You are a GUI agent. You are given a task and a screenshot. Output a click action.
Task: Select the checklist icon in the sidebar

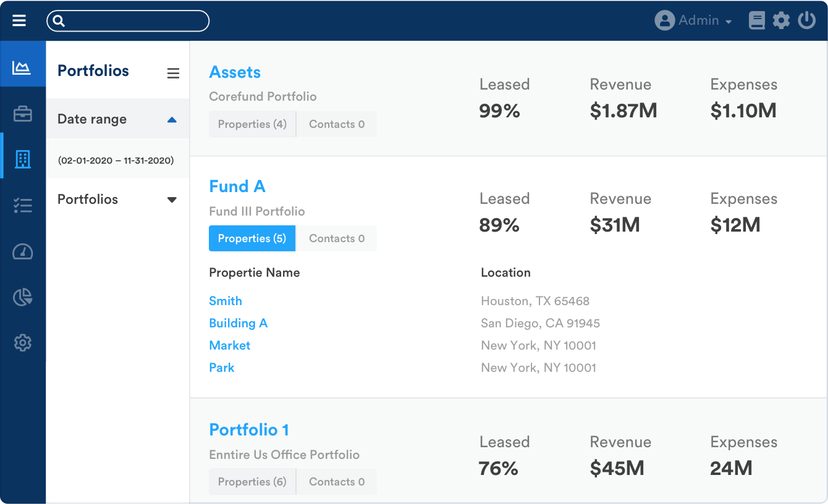click(22, 205)
